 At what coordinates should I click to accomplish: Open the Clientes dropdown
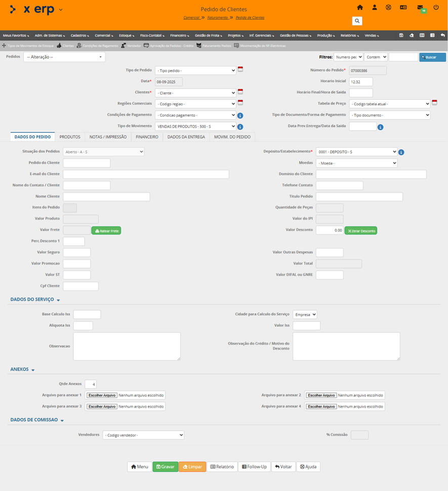point(195,93)
